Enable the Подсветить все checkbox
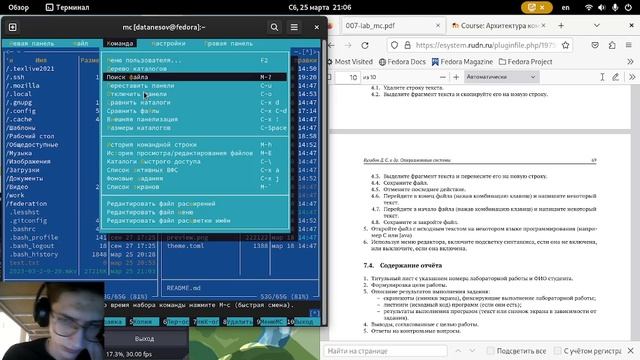Image resolution: width=640 pixels, height=360 pixels. click(x=491, y=351)
